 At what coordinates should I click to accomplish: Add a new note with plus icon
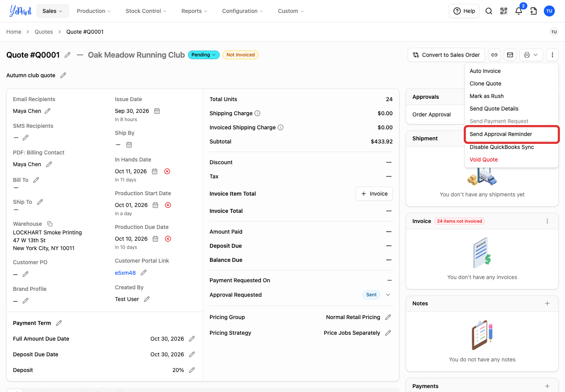click(x=547, y=303)
